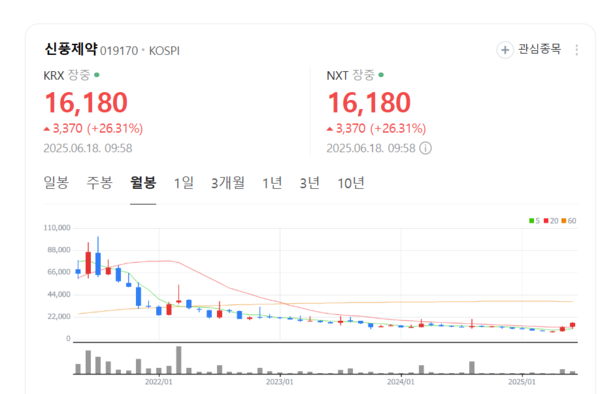The image size is (600, 394).
Task: Click the 110,000 price axis label
Action: [x=57, y=228]
